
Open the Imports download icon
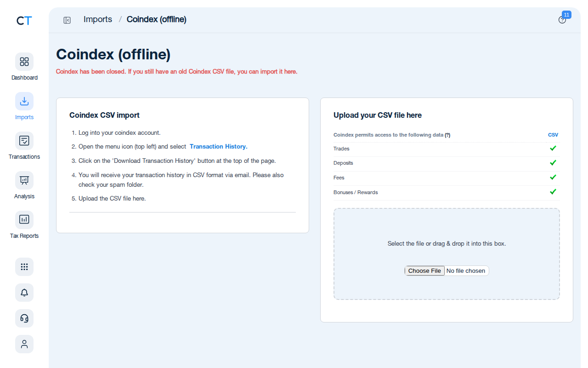pos(24,101)
